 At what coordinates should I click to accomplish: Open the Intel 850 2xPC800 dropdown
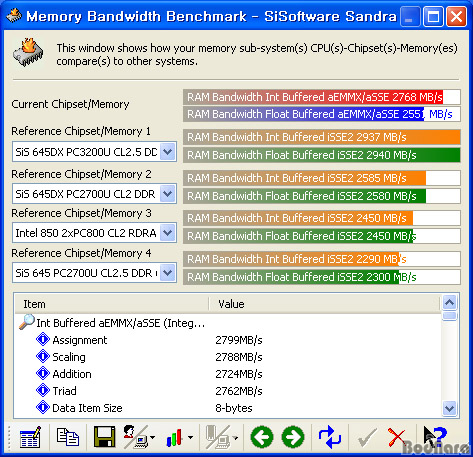[167, 233]
